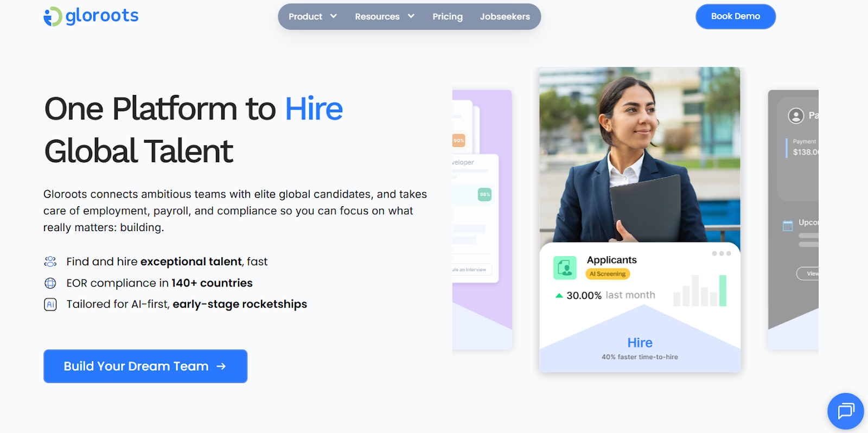Viewport: 868px width, 433px height.
Task: Click the calendar icon next to Upcoming
Action: [x=788, y=226]
